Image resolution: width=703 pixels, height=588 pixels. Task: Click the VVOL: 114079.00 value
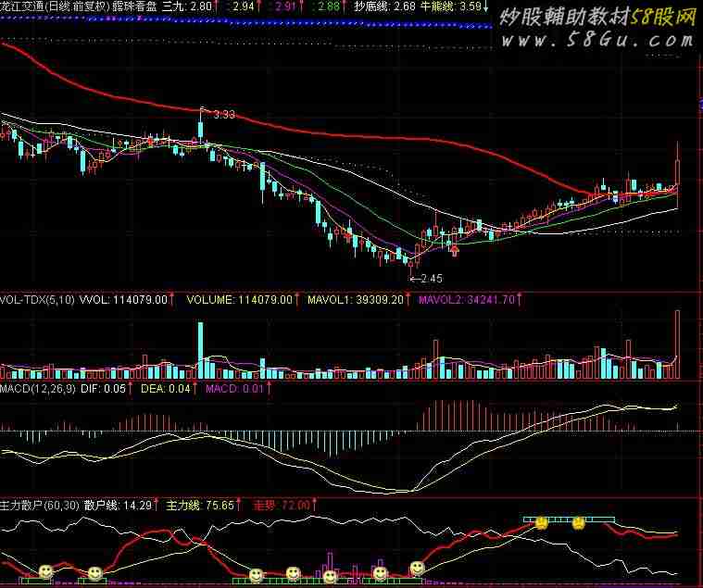click(123, 299)
